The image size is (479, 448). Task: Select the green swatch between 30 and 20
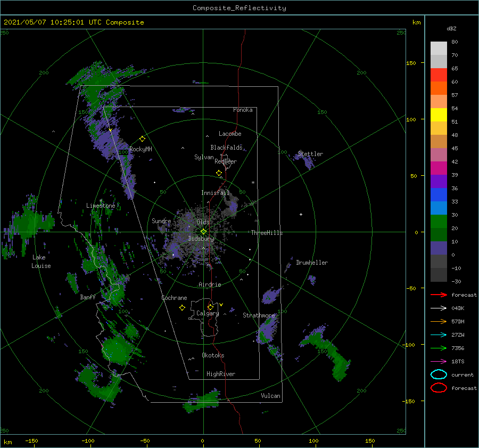(439, 222)
